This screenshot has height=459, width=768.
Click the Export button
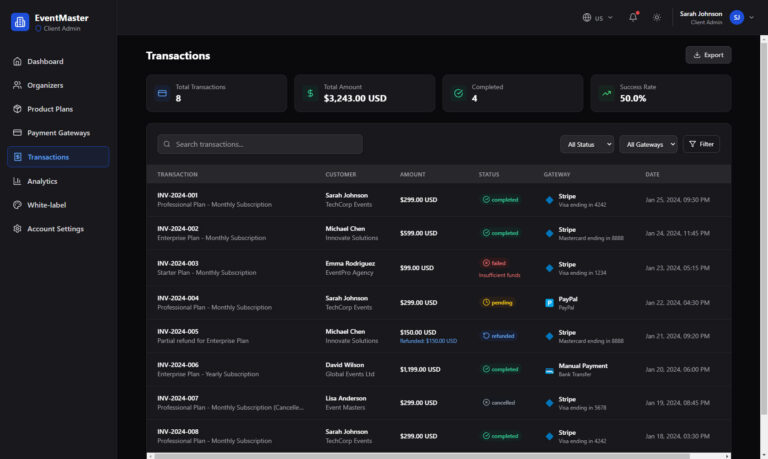click(x=708, y=55)
